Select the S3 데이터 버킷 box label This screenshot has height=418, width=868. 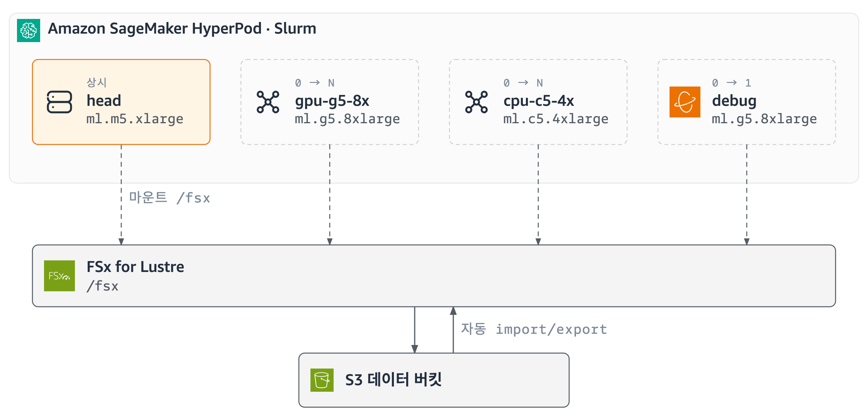tap(393, 380)
